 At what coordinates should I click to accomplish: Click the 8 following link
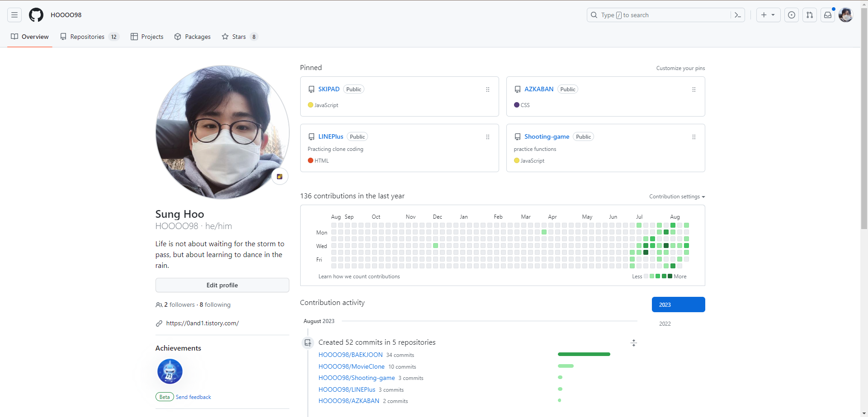215,305
